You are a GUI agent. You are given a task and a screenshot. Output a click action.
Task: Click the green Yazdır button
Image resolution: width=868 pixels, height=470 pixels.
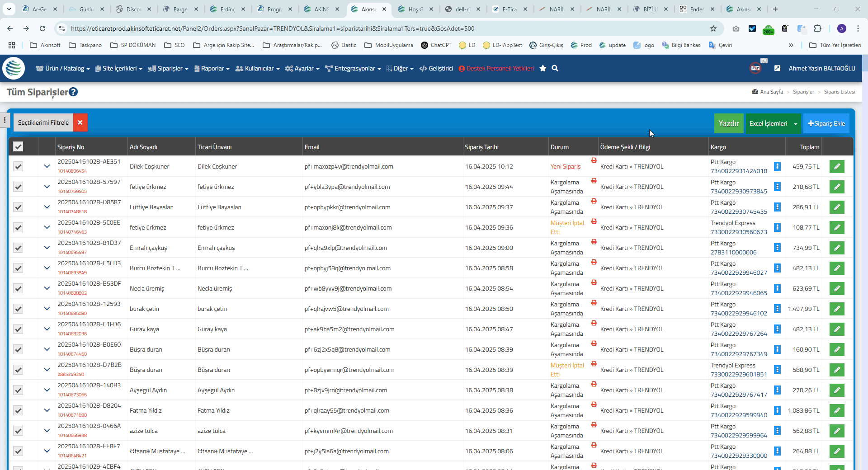click(728, 123)
